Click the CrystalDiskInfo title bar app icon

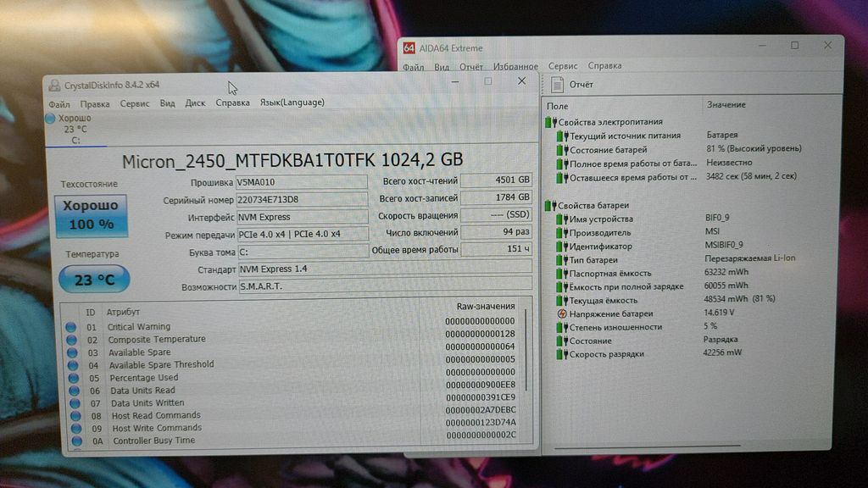(54, 85)
